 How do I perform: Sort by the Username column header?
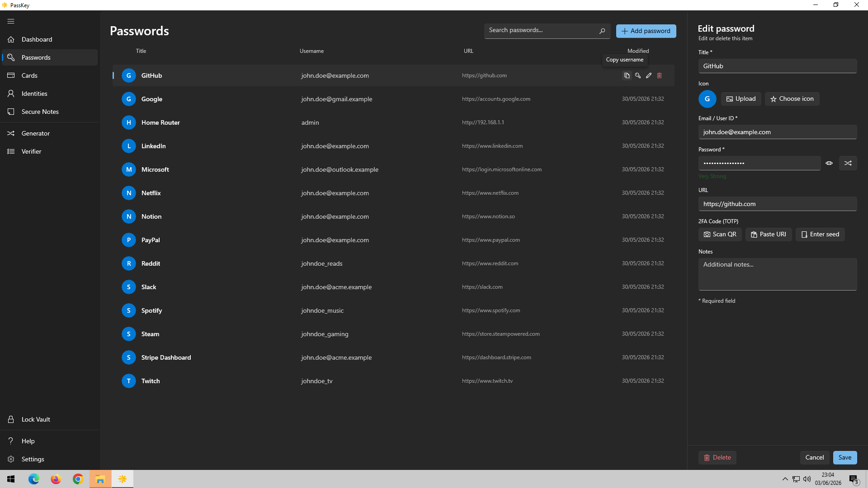(x=311, y=51)
